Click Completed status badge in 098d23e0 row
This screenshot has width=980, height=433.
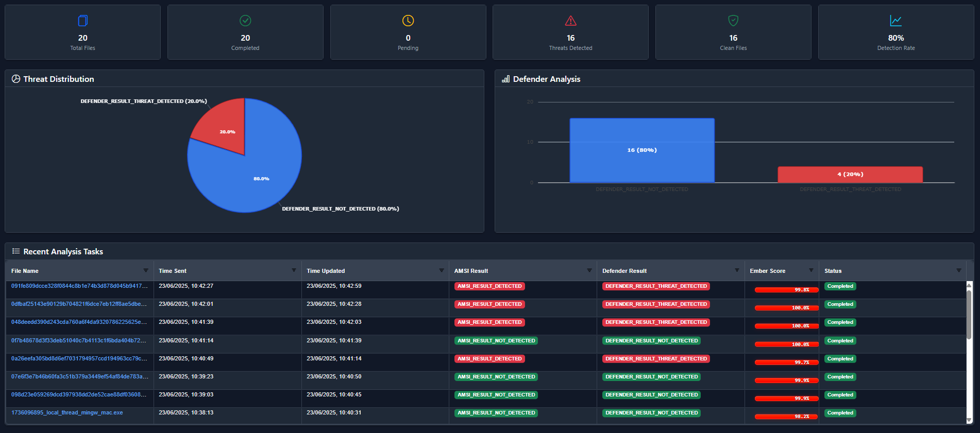pyautogui.click(x=840, y=395)
